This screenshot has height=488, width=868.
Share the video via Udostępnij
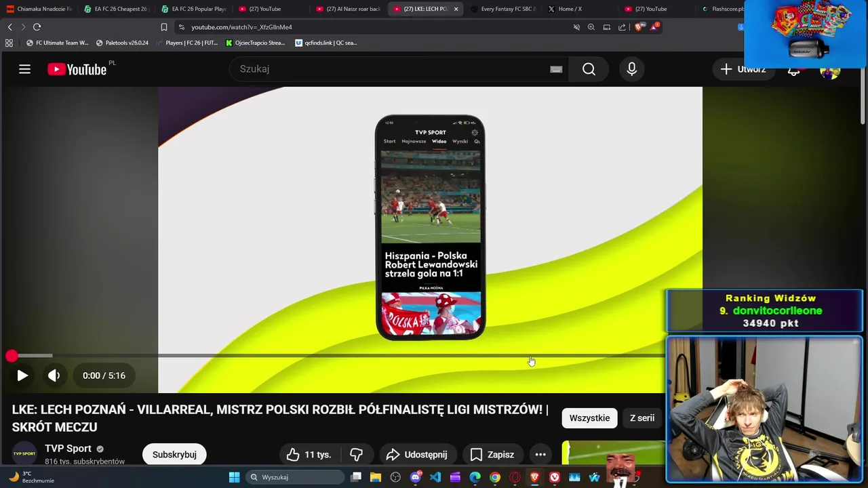(x=417, y=454)
